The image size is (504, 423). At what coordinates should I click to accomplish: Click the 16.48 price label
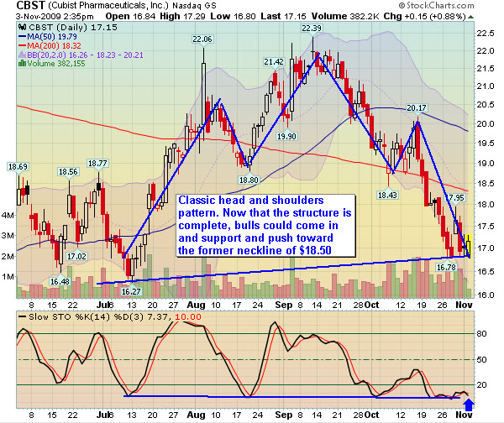[x=60, y=282]
